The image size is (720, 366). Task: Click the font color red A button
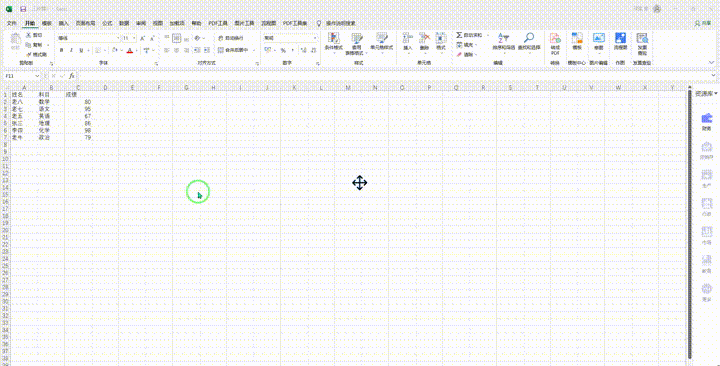[x=130, y=50]
